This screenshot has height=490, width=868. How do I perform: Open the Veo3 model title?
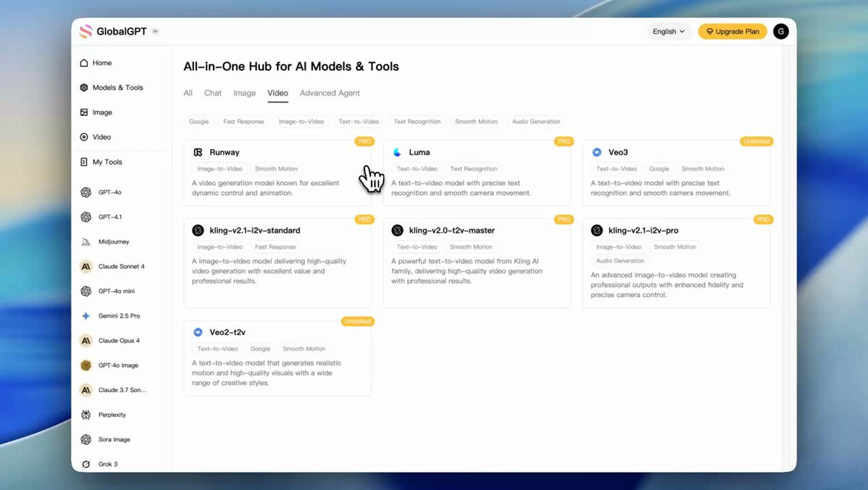(618, 152)
